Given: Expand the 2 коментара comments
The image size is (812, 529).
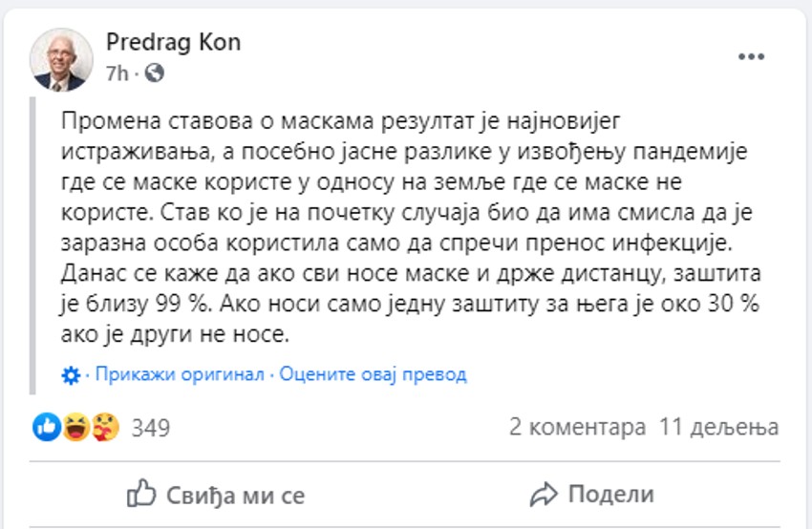Looking at the screenshot, I should click(x=578, y=428).
